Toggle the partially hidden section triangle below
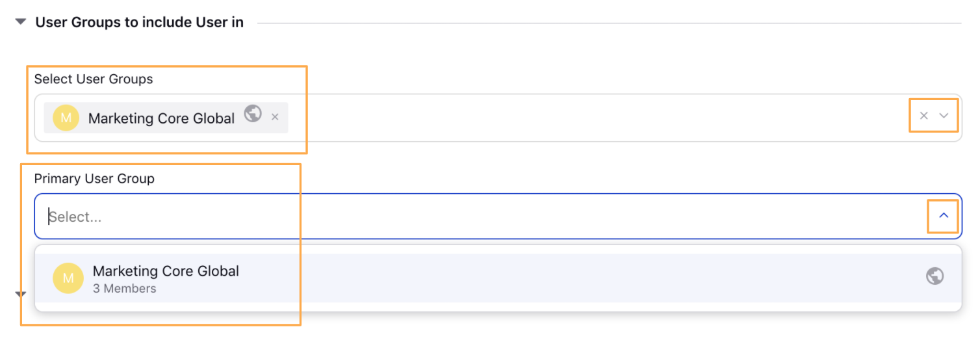Screen dimensions: 980x342 21,295
